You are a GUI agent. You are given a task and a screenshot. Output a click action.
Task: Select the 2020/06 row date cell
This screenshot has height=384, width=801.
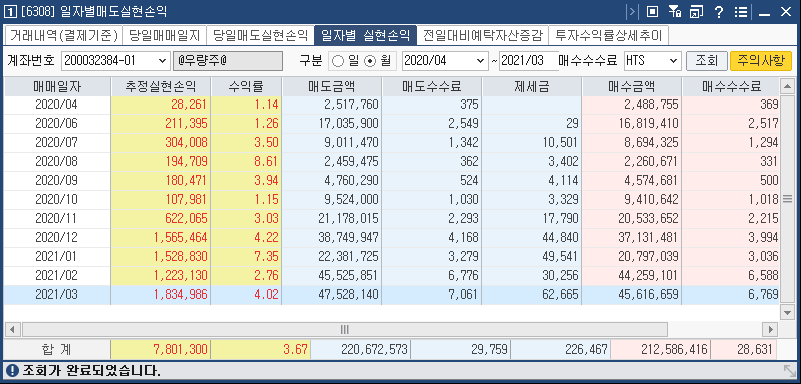click(x=58, y=124)
